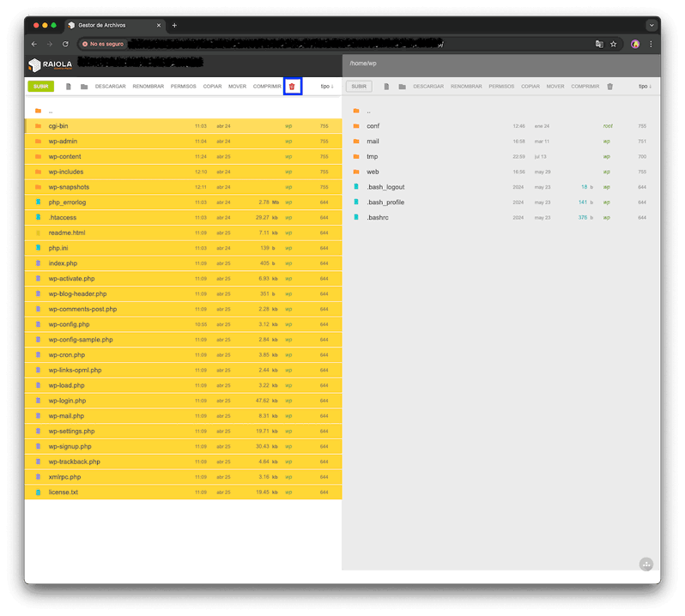Click new file icon in right panel toolbar

pyautogui.click(x=386, y=87)
